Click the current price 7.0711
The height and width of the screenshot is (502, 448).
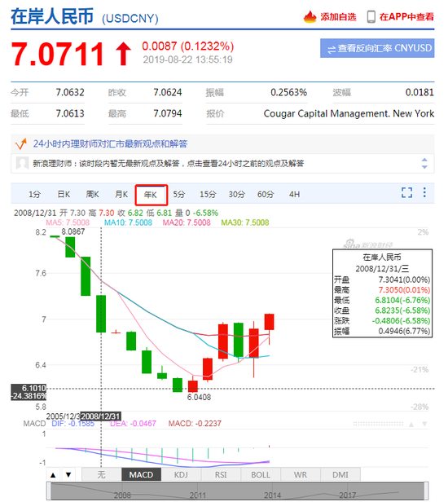click(x=58, y=54)
